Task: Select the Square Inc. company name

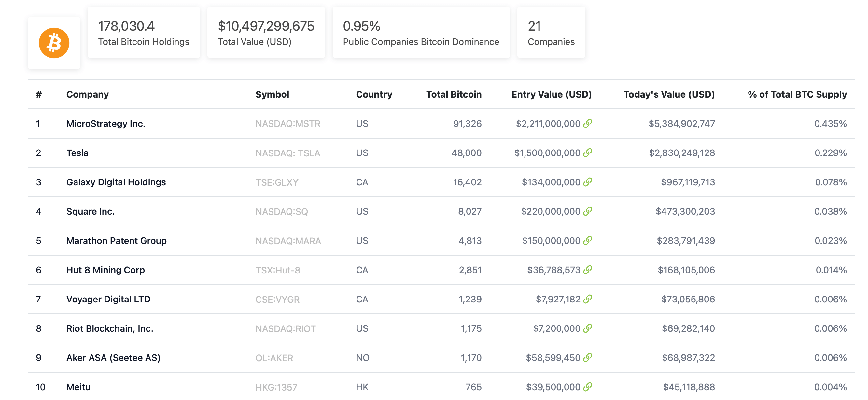Action: click(90, 211)
